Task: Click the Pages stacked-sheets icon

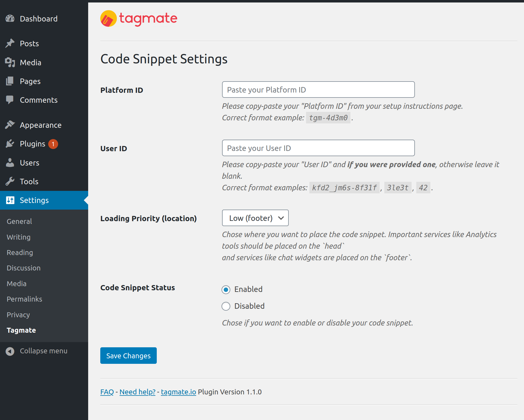Action: [x=10, y=81]
